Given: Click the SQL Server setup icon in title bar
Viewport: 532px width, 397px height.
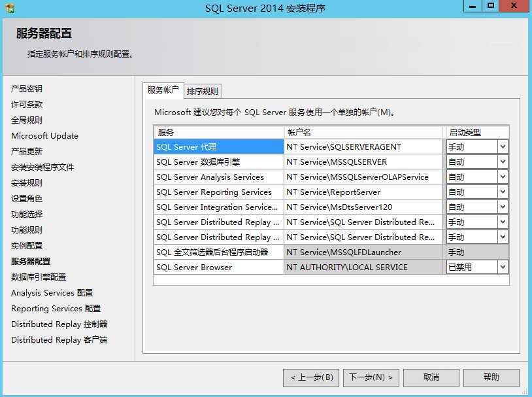Looking at the screenshot, I should 10,8.
